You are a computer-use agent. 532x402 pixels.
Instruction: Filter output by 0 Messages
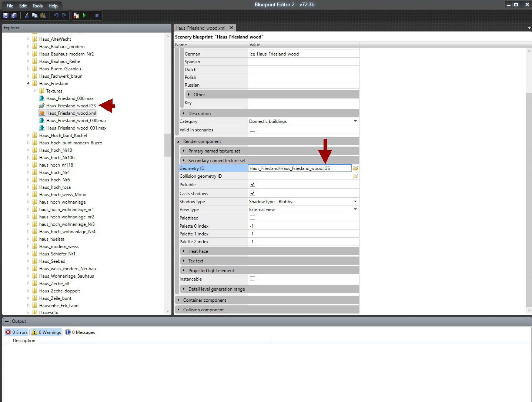click(80, 332)
